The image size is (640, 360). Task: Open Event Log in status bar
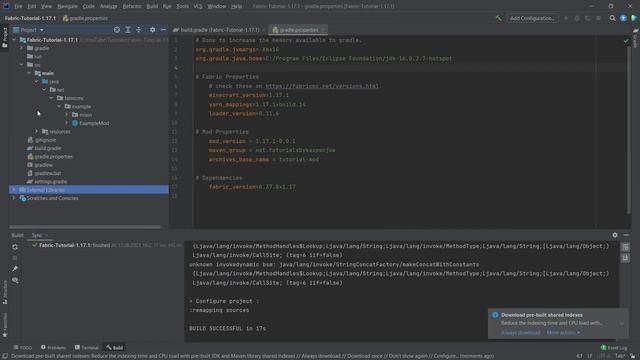point(614,348)
